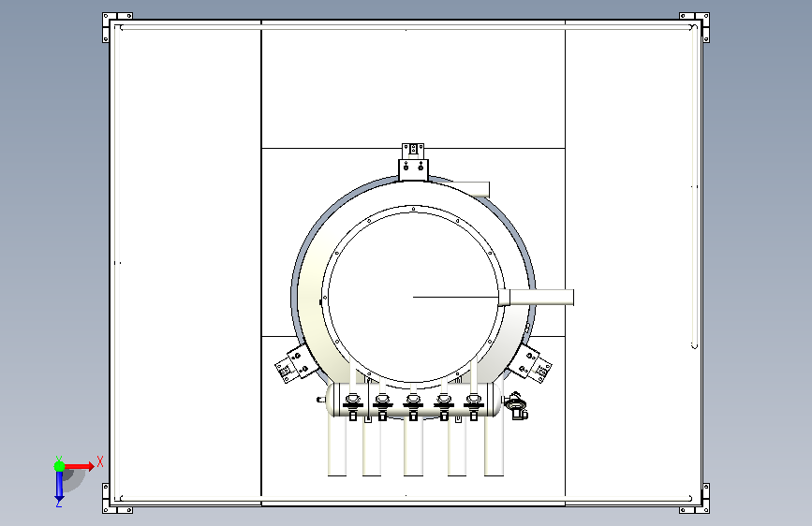Select the center vertical pipe below the manifold
The image size is (812, 526).
point(413,446)
